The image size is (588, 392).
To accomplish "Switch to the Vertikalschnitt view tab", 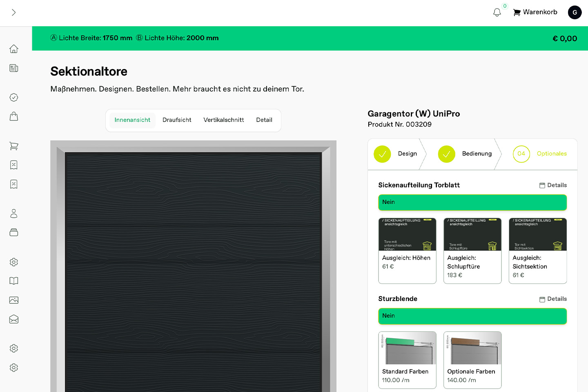I will tap(223, 120).
